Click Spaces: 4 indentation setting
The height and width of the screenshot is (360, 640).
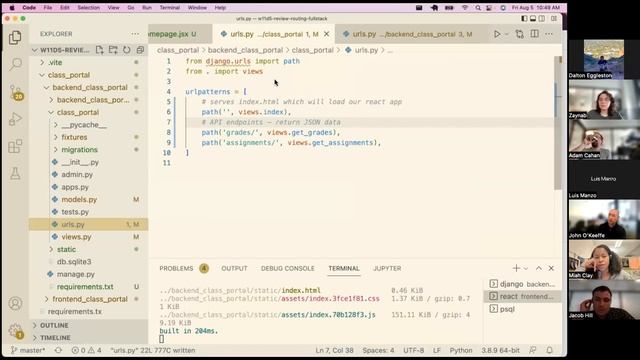pyautogui.click(x=378, y=350)
